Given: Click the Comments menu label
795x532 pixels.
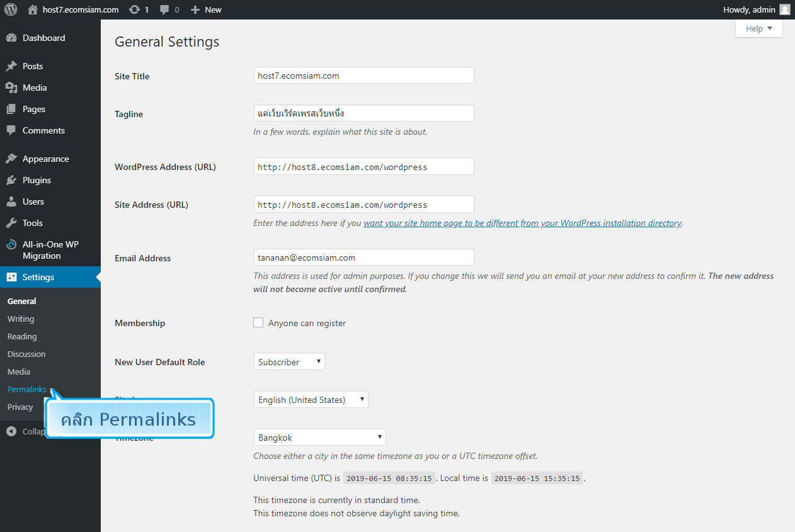Looking at the screenshot, I should click(43, 130).
